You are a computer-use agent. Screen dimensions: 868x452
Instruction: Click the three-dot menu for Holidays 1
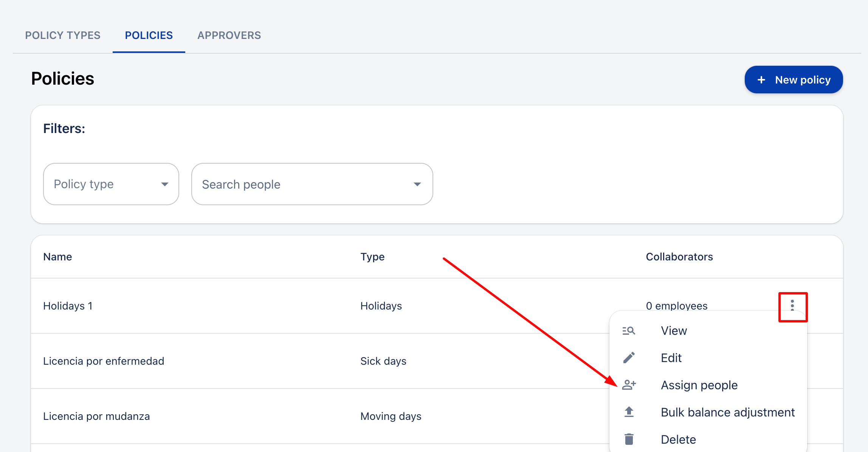792,305
